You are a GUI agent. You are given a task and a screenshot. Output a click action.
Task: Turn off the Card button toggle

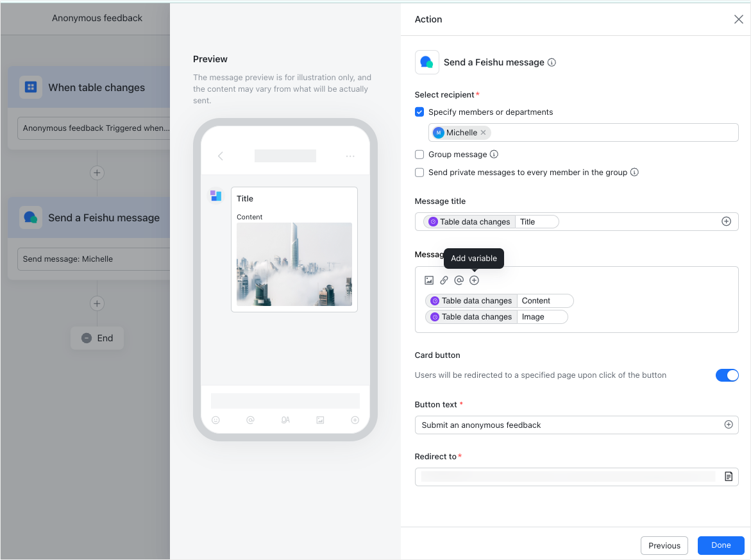[x=727, y=375]
